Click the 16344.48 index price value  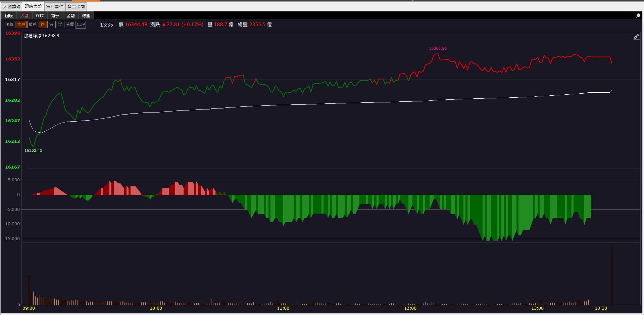pos(136,25)
